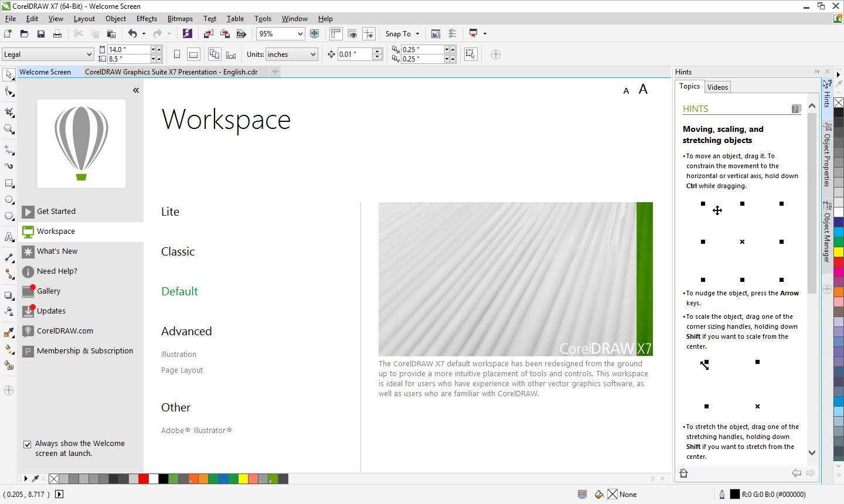Choose the Classic workspace
The height and width of the screenshot is (504, 844).
(178, 251)
